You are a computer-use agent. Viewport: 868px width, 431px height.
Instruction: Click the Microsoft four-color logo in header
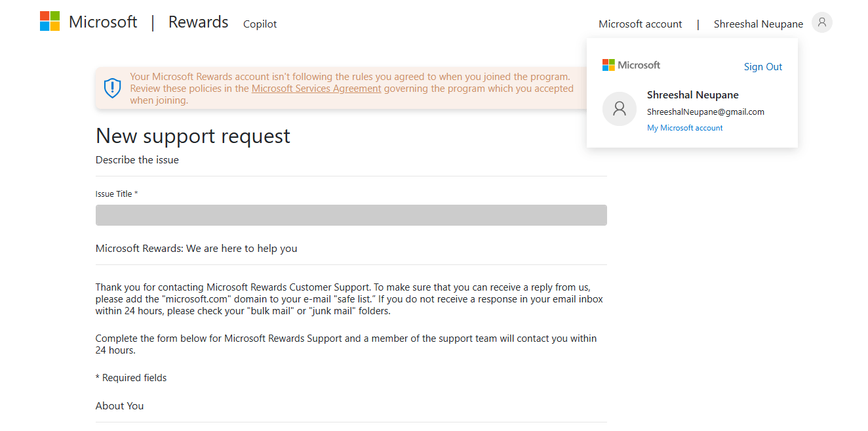tap(50, 21)
